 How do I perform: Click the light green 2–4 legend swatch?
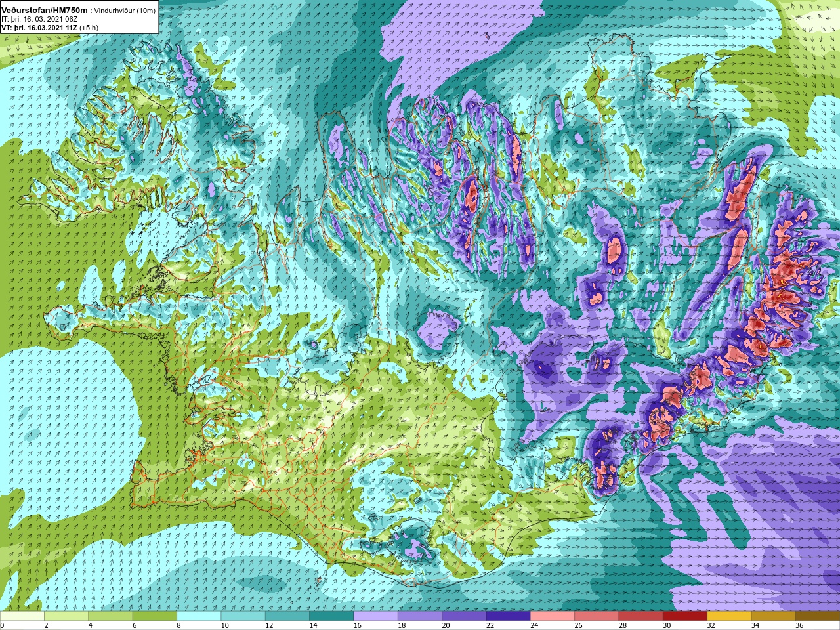66,616
